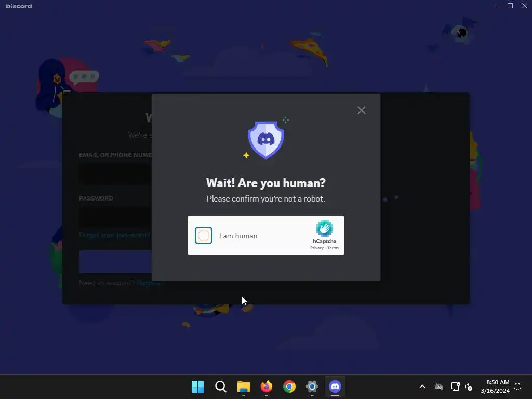Click the Register link behind the dialog
This screenshot has width=532, height=399.
point(149,283)
